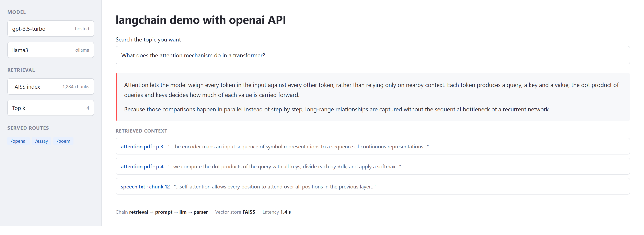Open the /essay served route
644x235 pixels.
point(42,141)
